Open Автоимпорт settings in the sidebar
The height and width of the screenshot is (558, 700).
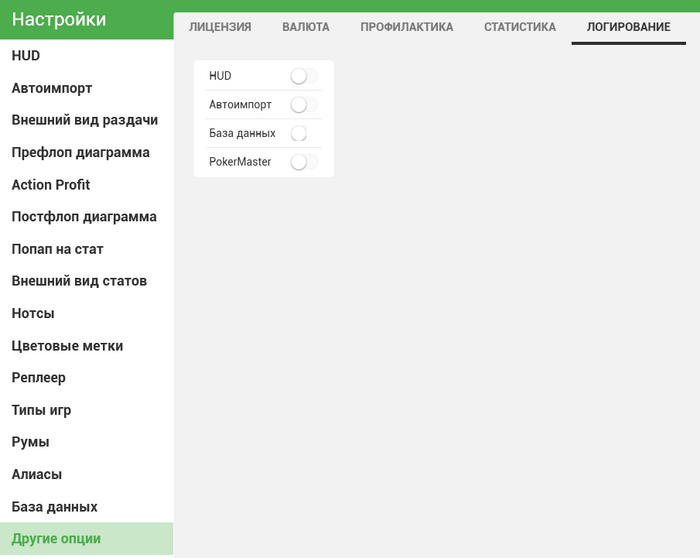click(87, 88)
